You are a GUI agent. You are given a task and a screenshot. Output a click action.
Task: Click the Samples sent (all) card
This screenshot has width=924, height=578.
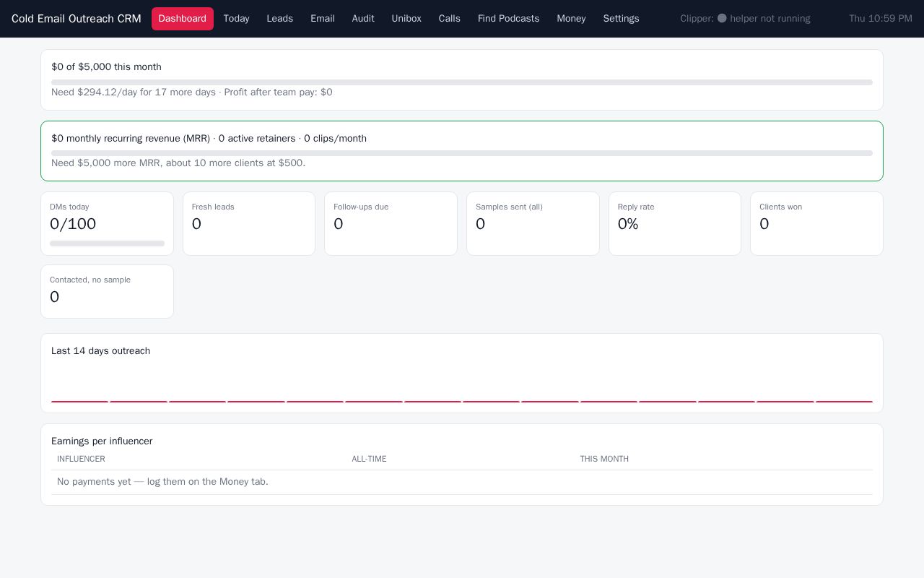click(x=533, y=223)
